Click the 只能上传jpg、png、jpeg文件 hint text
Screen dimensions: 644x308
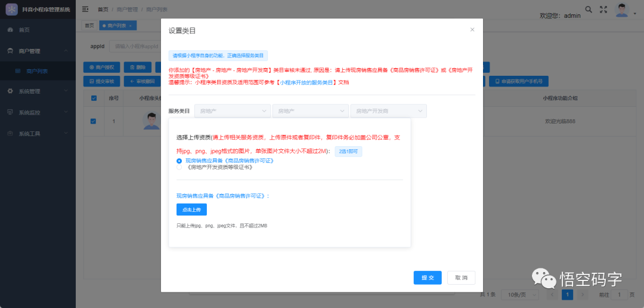(222, 226)
